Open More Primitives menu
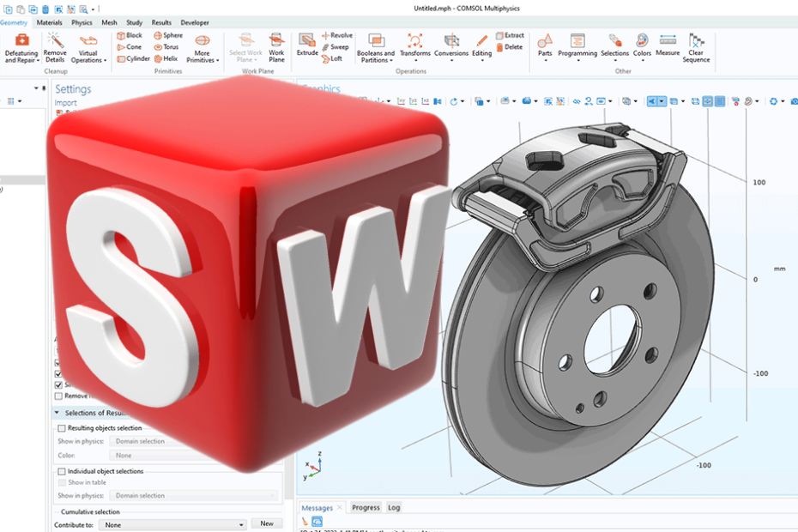 pyautogui.click(x=203, y=48)
